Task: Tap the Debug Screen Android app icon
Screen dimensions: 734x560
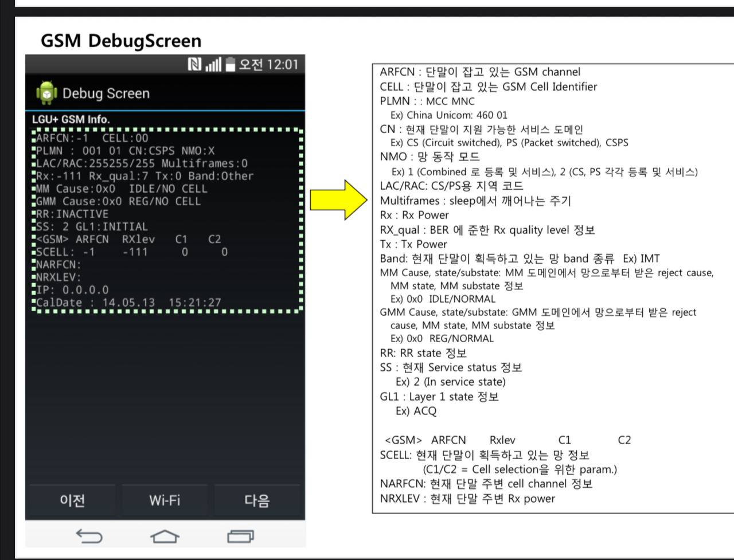Action: (x=46, y=93)
